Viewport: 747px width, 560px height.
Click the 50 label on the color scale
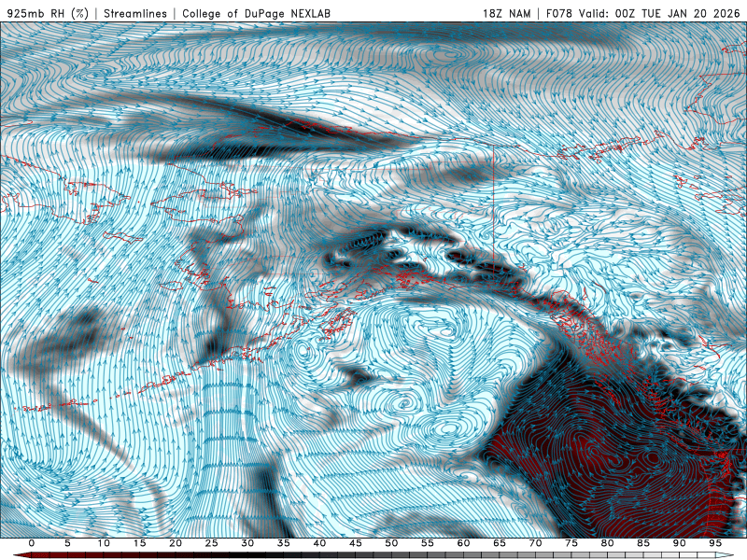pyautogui.click(x=391, y=543)
